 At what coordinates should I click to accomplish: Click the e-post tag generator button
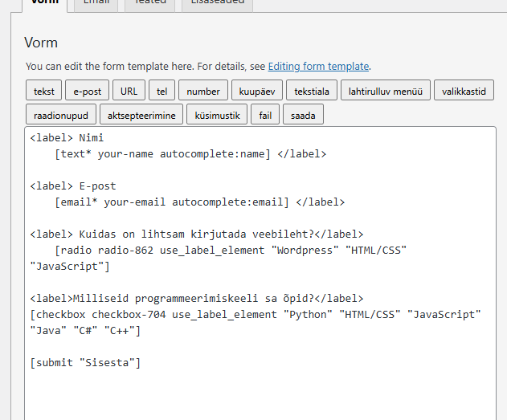[86, 91]
